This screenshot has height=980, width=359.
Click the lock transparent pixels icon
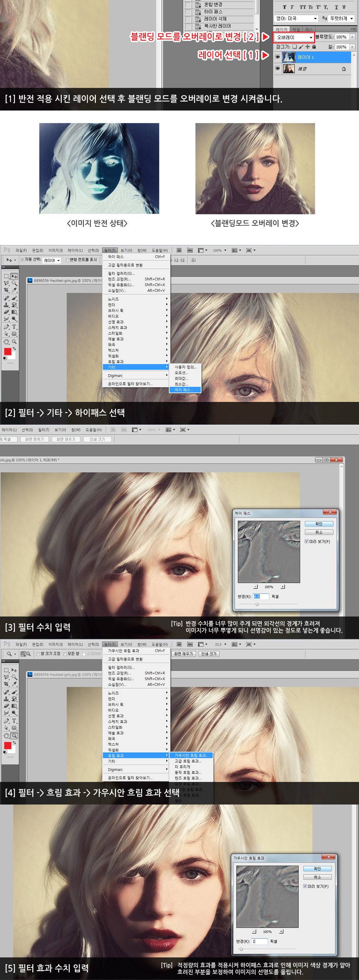tap(294, 47)
